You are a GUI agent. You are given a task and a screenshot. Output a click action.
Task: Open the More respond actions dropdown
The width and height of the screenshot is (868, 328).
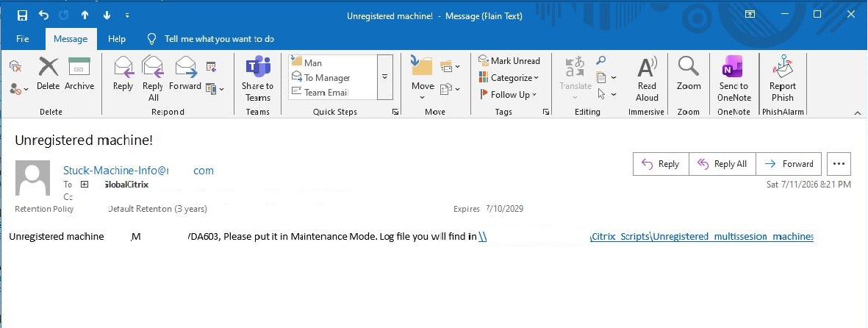tap(214, 88)
